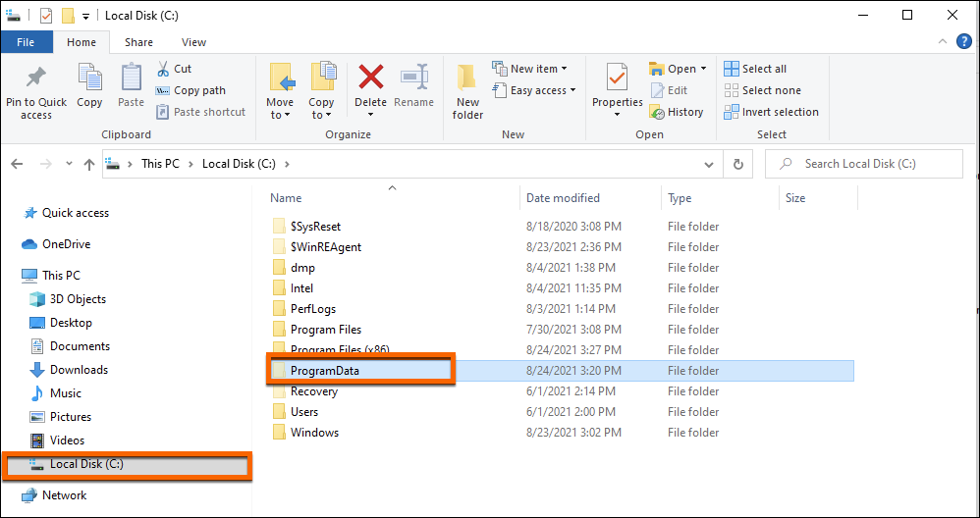This screenshot has width=980, height=518.
Task: Select Quick access in the sidebar
Action: (x=65, y=213)
